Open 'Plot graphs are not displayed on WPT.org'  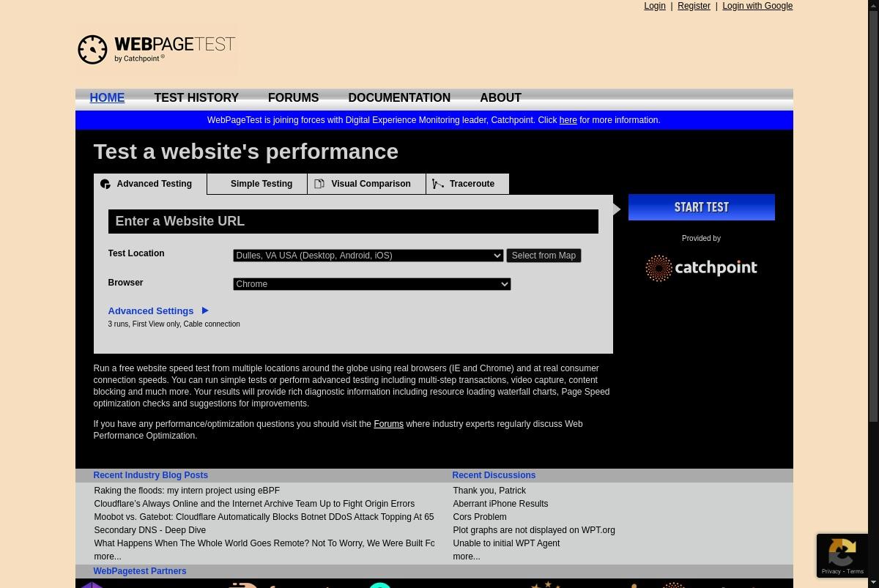pos(534,530)
